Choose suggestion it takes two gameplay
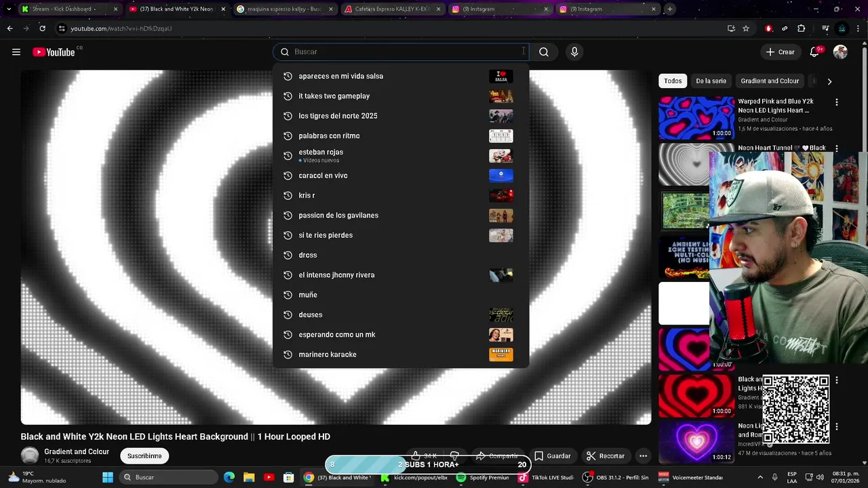Image resolution: width=868 pixels, height=488 pixels. [x=401, y=96]
